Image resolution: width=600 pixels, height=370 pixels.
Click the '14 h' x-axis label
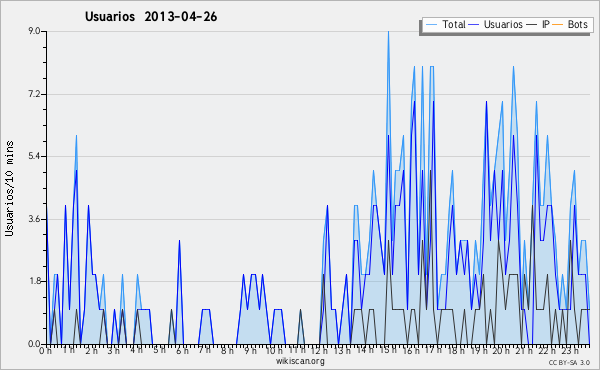click(365, 350)
